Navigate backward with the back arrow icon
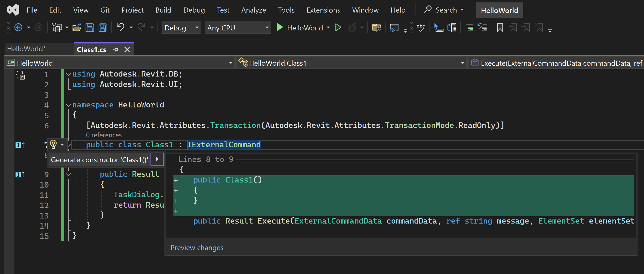Screen dimensions: 644x274 (x=19, y=27)
